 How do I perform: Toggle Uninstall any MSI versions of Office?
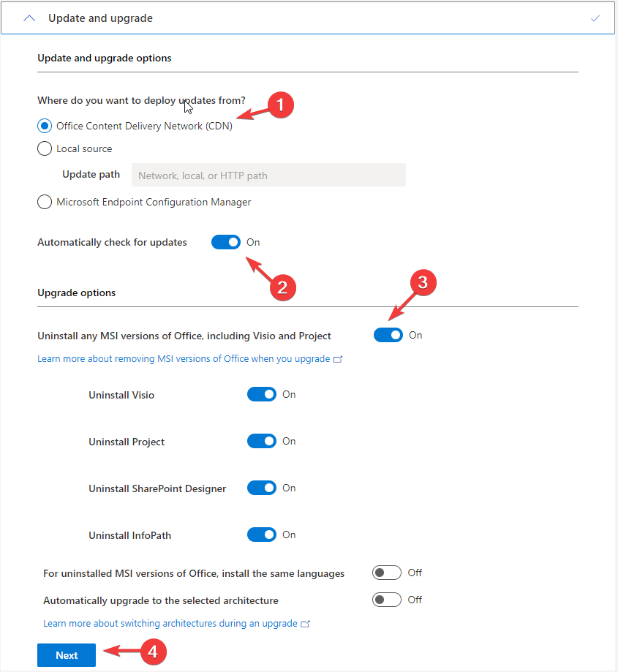[x=388, y=335]
